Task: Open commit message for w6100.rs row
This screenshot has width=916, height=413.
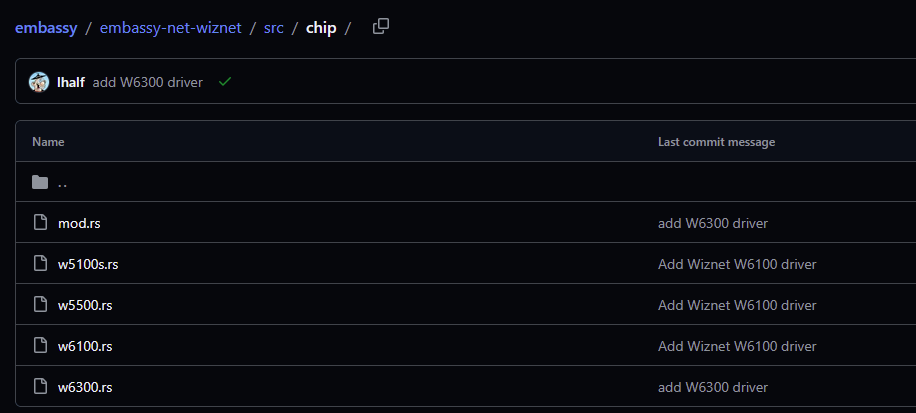Action: pos(737,346)
